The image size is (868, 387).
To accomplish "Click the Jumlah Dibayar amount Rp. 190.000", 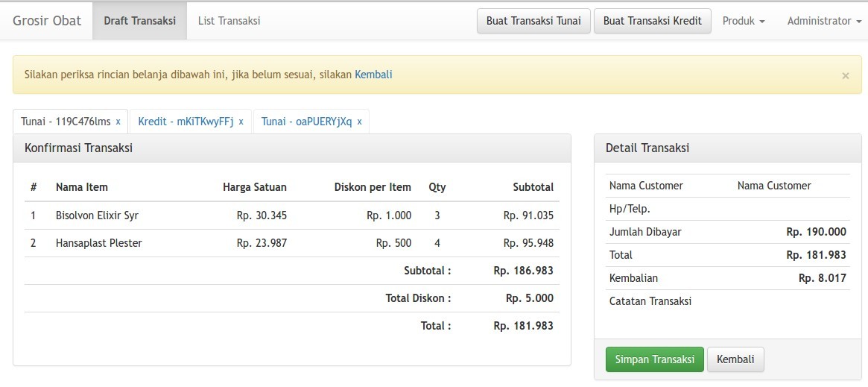I will click(x=816, y=232).
